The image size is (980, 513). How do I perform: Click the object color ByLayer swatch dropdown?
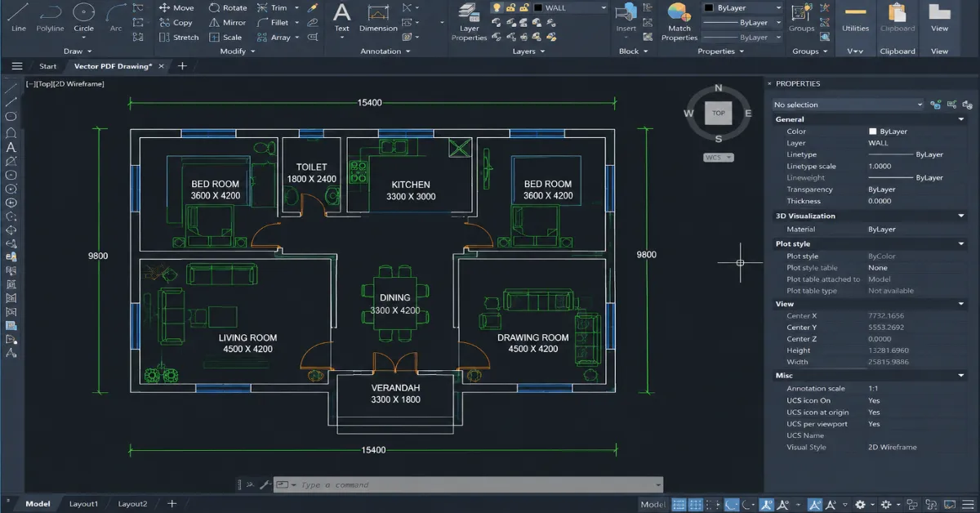(742, 8)
